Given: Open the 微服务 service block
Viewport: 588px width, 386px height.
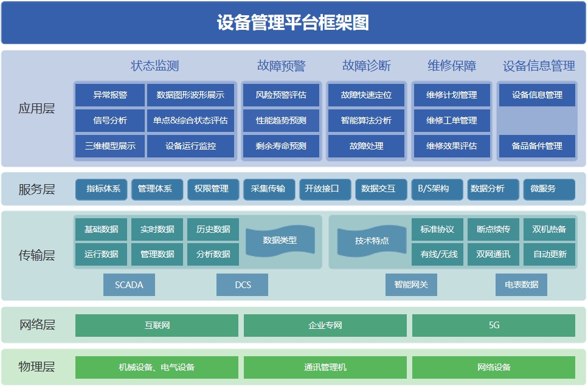Looking at the screenshot, I should [x=548, y=189].
